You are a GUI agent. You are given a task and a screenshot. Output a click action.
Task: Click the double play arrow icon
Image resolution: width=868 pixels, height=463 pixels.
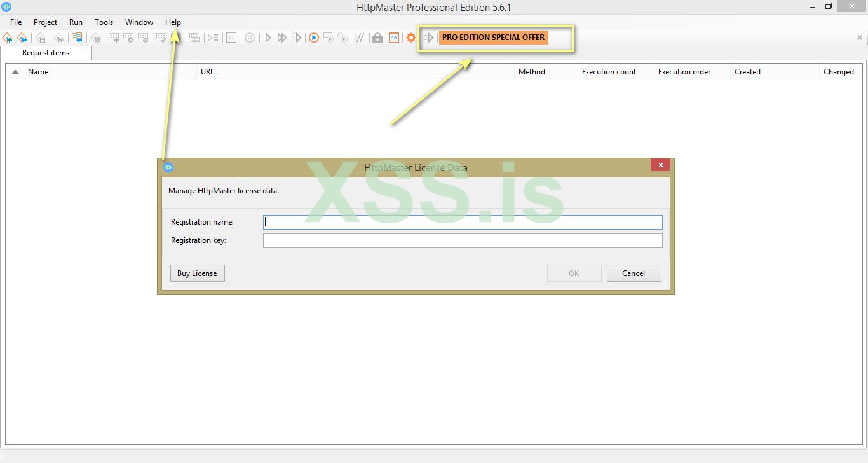(x=282, y=38)
